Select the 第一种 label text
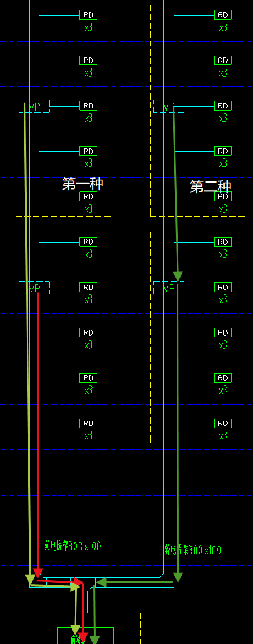Screen dimensions: 253x644 83,184
